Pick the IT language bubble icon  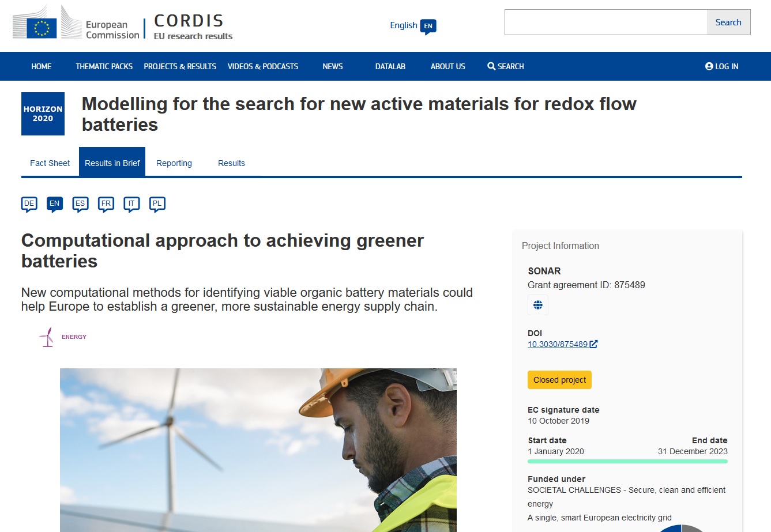[131, 204]
